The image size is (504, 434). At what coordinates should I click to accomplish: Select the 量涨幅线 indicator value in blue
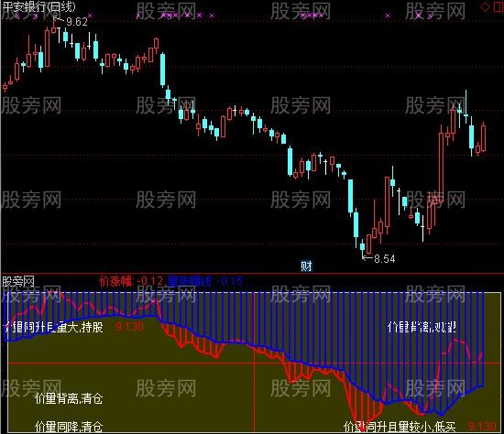click(x=205, y=281)
